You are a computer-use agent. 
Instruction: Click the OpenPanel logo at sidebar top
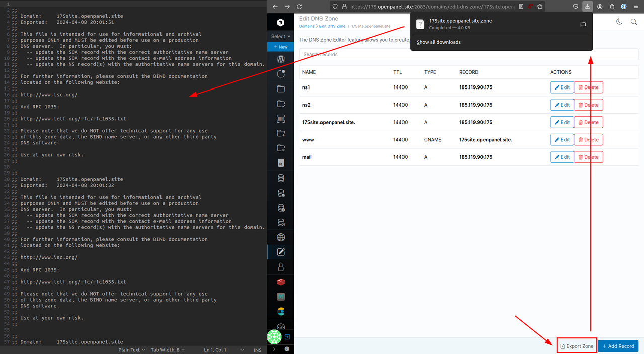[x=281, y=22]
